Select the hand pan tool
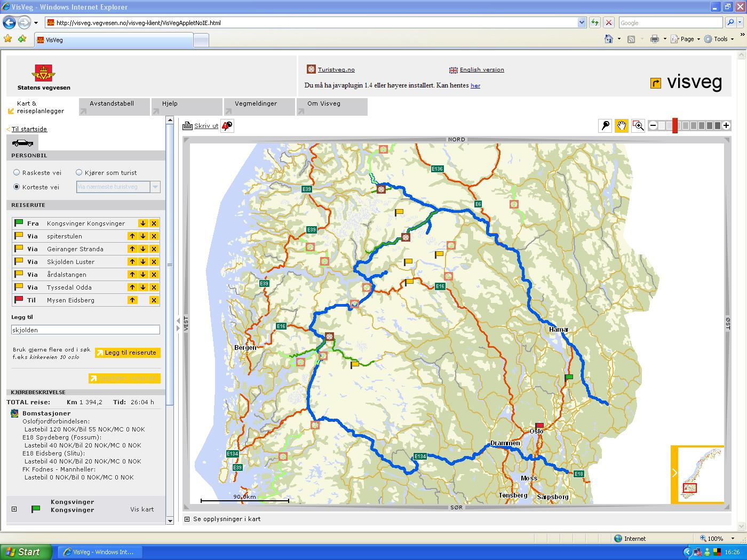This screenshot has height=560, width=747. coord(622,126)
